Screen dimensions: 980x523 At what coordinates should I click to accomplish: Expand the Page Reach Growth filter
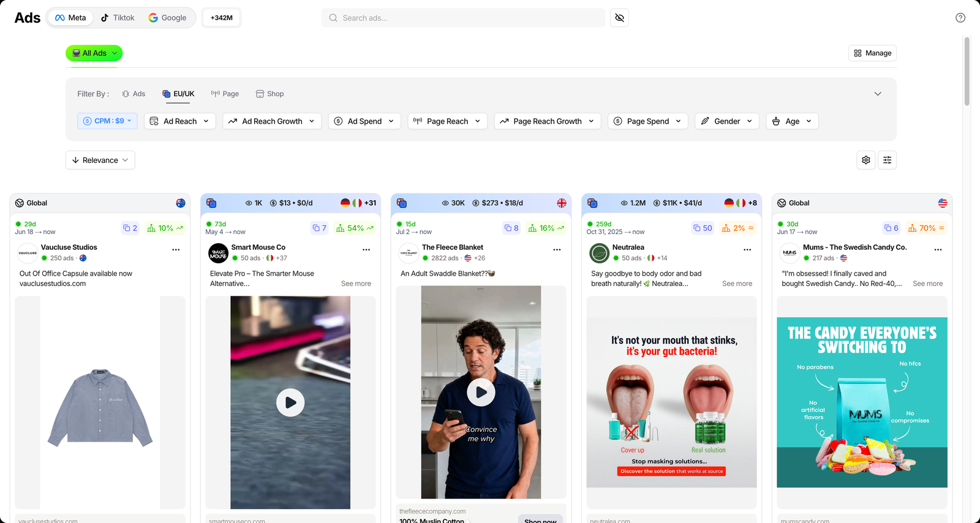pyautogui.click(x=548, y=121)
